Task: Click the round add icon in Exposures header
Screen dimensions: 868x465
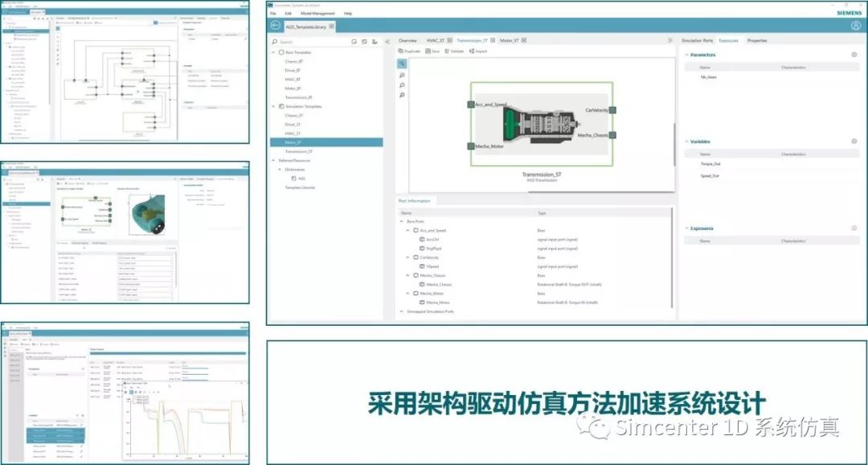Action: pos(854,228)
